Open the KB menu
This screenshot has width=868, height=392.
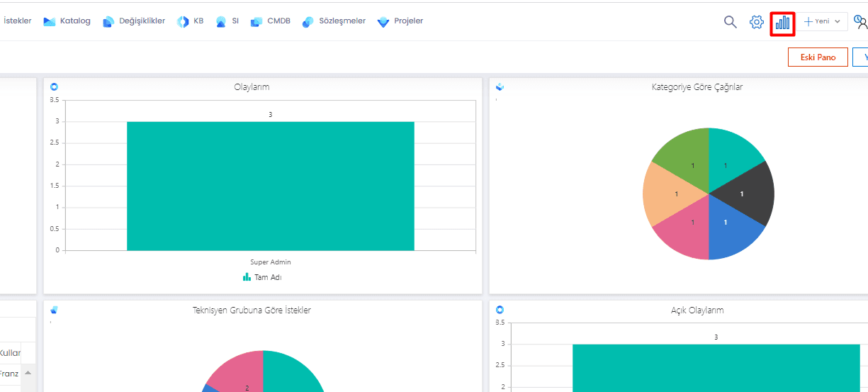point(190,21)
